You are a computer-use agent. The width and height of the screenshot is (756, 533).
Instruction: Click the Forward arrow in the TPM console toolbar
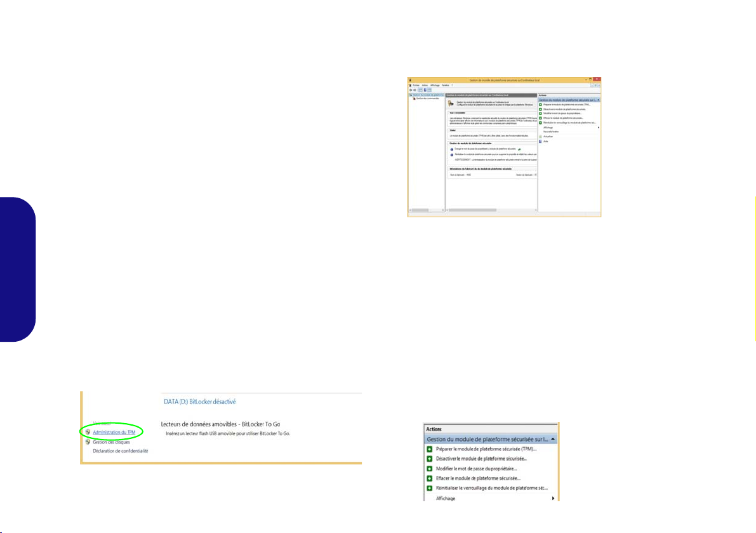pos(415,90)
